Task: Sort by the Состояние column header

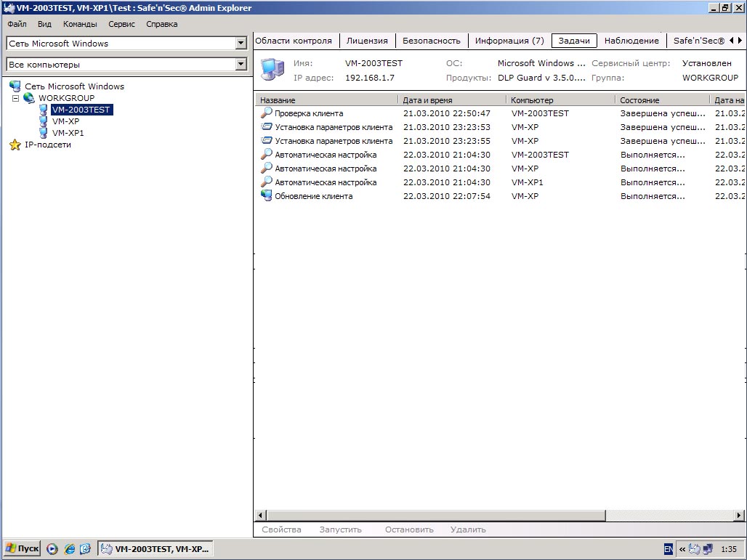Action: pos(662,100)
